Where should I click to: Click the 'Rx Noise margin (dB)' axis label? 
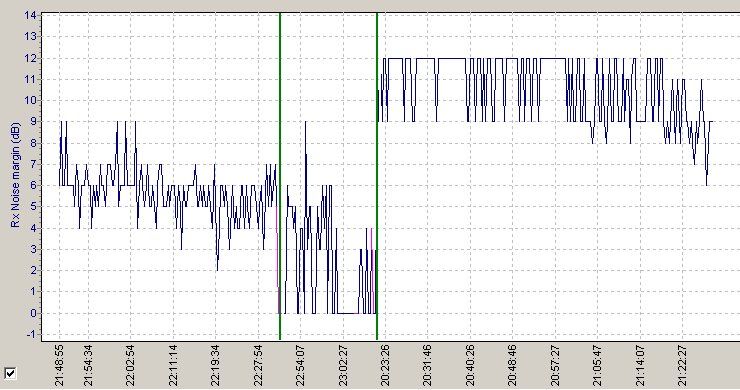click(15, 175)
